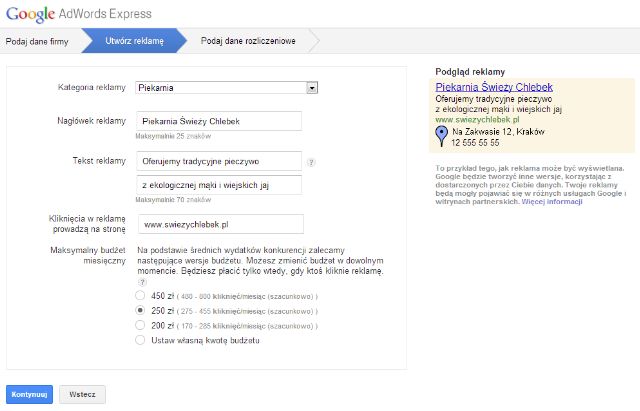Select Ustaw własną kwotę budżetu option
Image resolution: width=640 pixels, height=411 pixels.
coord(141,340)
